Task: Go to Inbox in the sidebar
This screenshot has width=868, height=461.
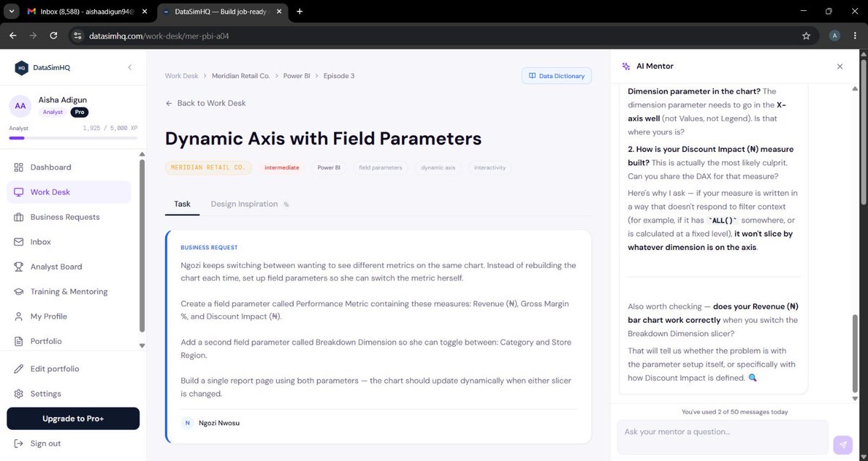Action: pos(69,242)
